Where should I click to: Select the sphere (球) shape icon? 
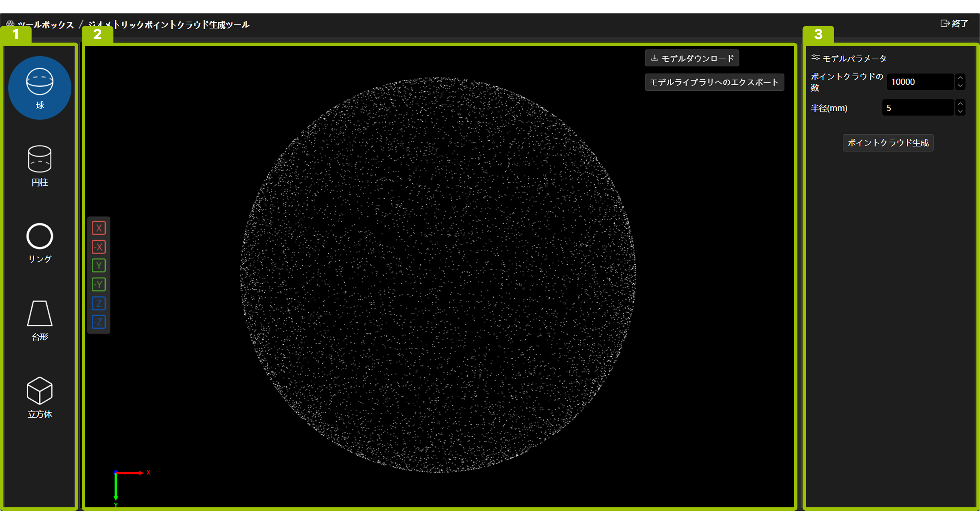tap(40, 87)
